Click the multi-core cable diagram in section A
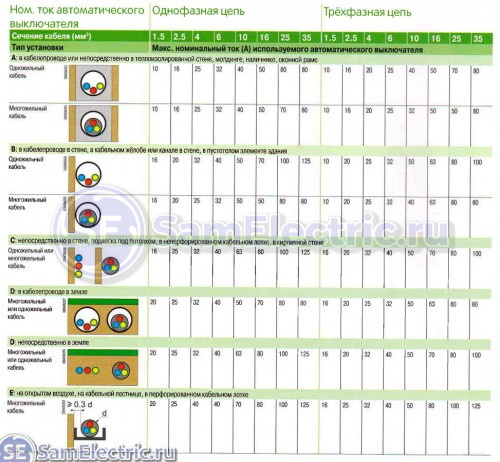This screenshot has width=500, height=462. pos(94,124)
